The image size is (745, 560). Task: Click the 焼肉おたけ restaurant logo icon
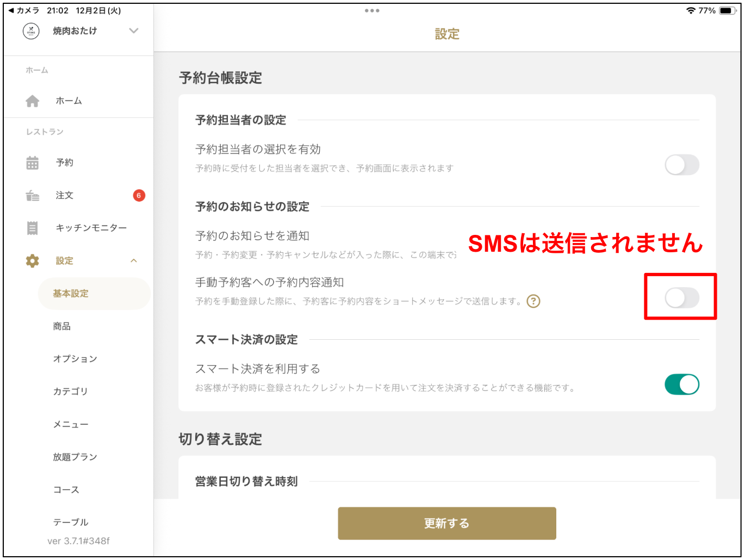tap(31, 31)
